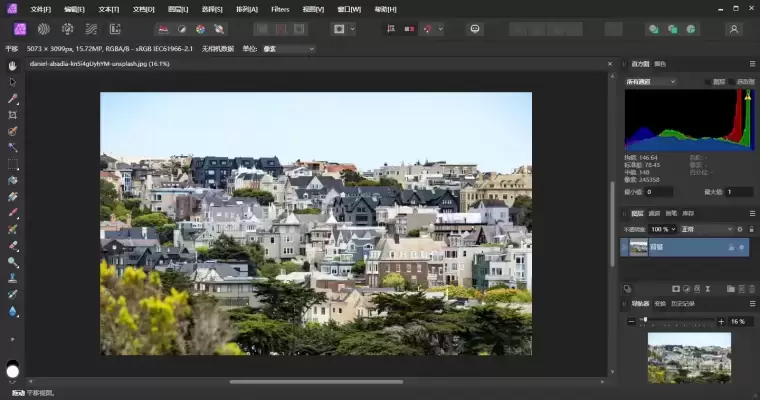Switch to the Photo persona icon
760x400 pixels.
tap(20, 29)
